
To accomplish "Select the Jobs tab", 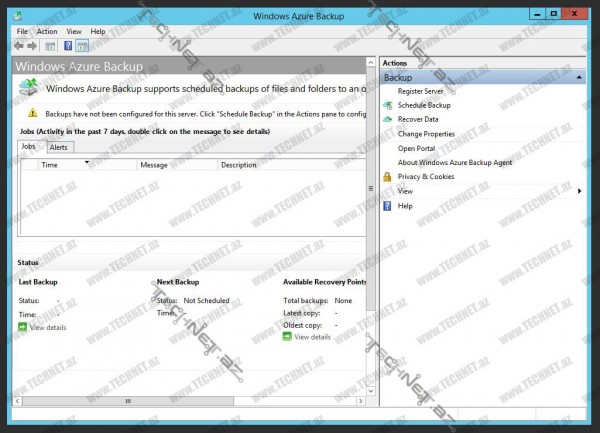I will 31,147.
